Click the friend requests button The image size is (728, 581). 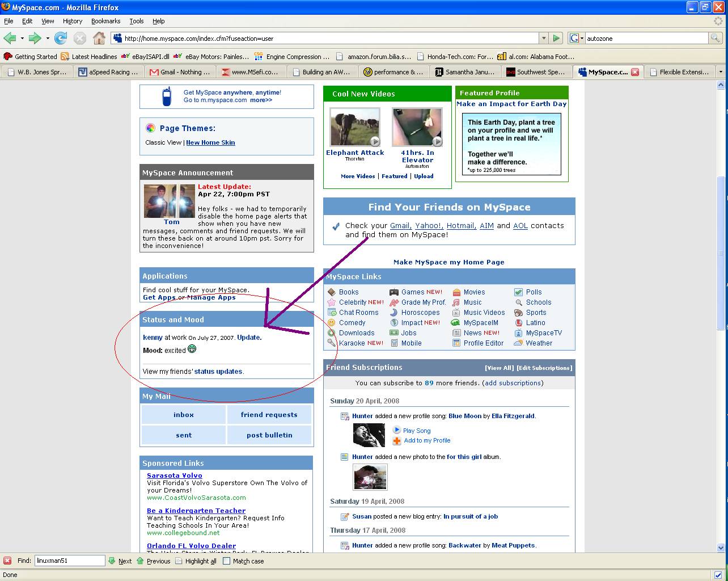point(269,415)
